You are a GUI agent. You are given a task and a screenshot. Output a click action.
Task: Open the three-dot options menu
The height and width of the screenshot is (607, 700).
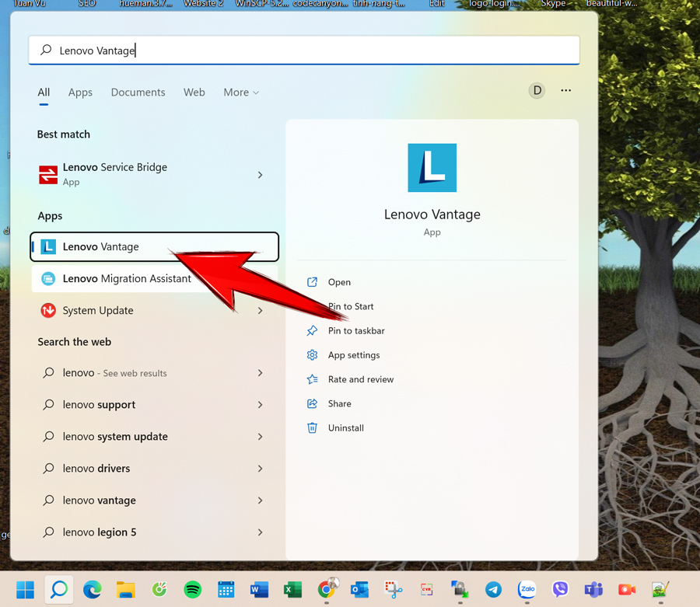566,90
